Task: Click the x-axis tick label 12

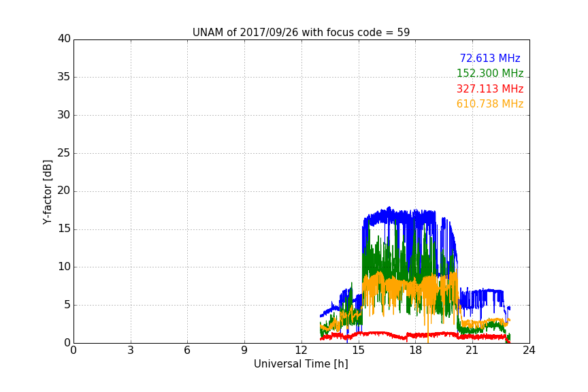Action: tap(301, 350)
